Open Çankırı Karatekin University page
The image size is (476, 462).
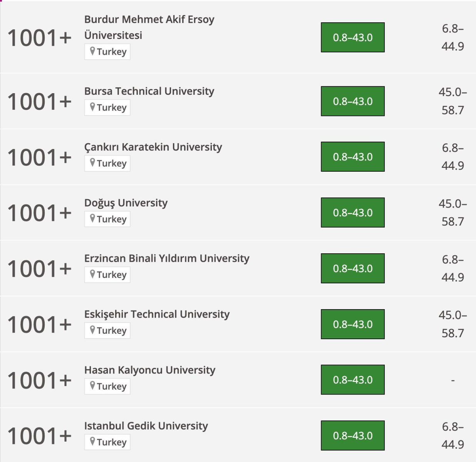point(153,147)
